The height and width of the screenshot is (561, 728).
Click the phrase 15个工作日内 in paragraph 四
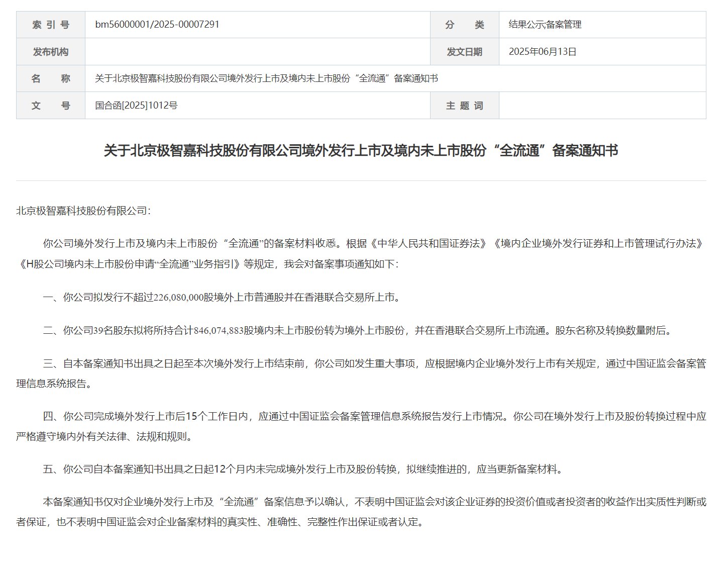click(217, 416)
